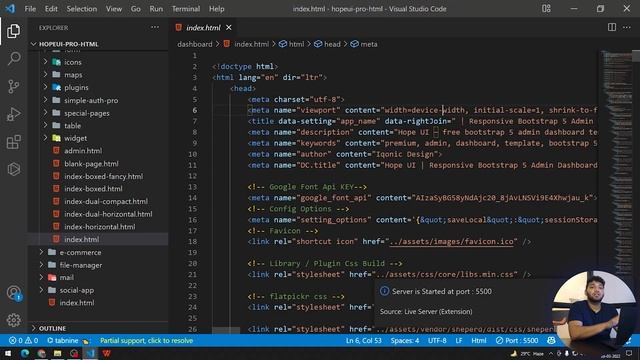Split the editor right icon
This screenshot has width=640, height=360.
click(x=611, y=27)
